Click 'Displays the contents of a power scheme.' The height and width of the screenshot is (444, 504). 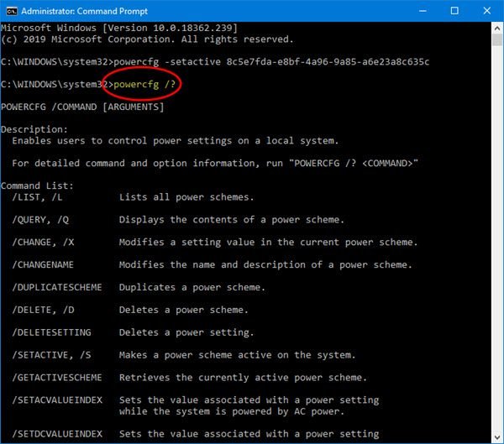232,220
